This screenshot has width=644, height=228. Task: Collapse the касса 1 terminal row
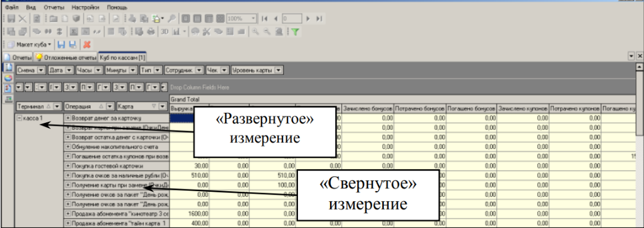(x=20, y=118)
